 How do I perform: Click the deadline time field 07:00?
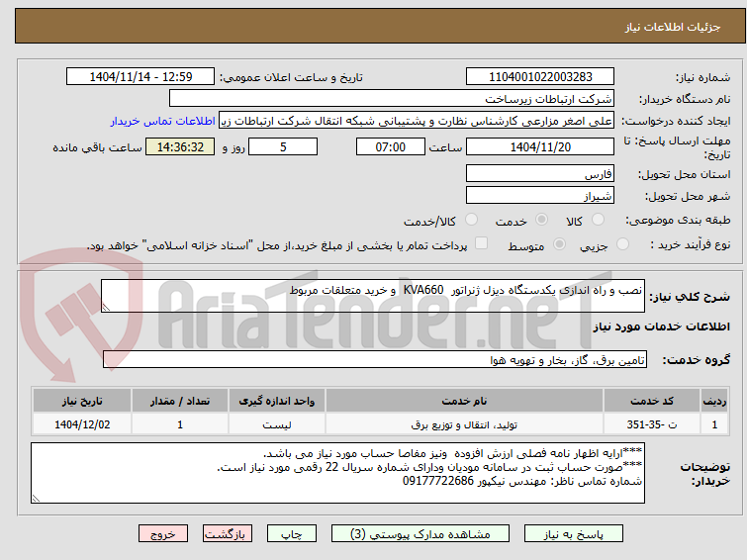(391, 146)
